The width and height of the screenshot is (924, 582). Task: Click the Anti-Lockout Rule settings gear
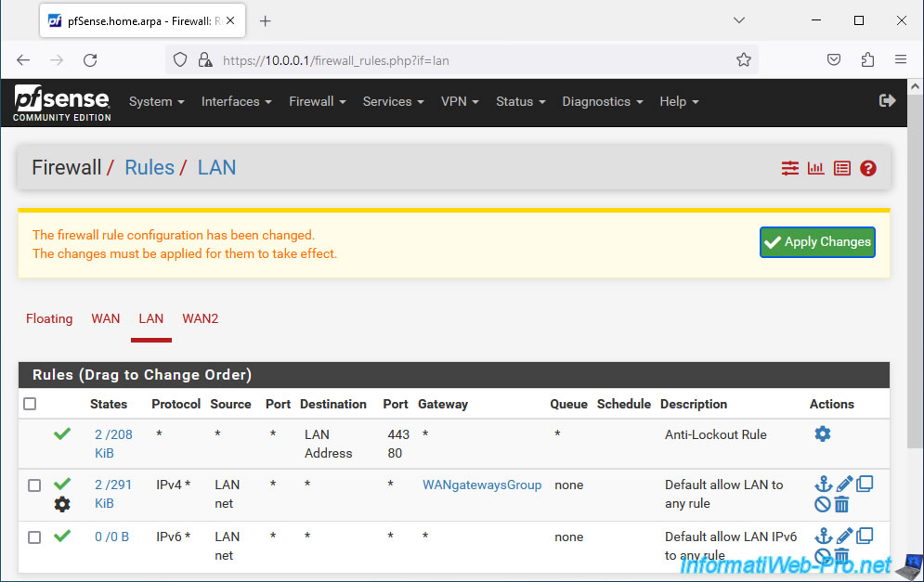click(823, 434)
